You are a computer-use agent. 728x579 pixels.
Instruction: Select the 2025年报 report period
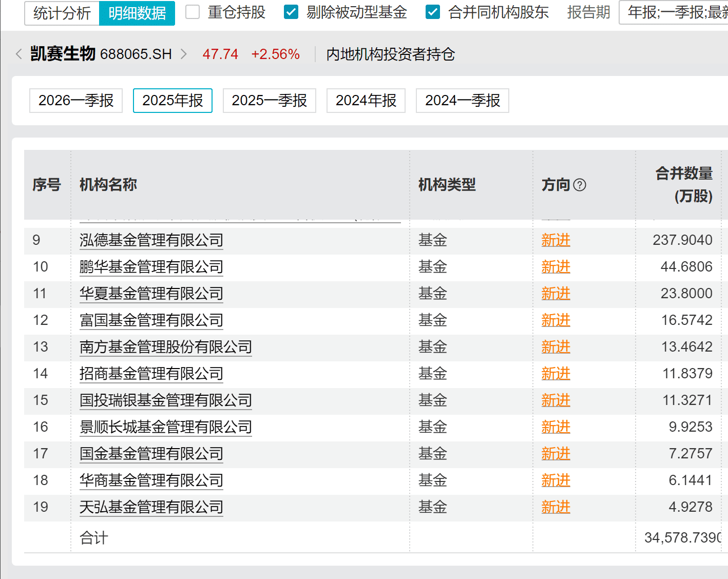[173, 100]
